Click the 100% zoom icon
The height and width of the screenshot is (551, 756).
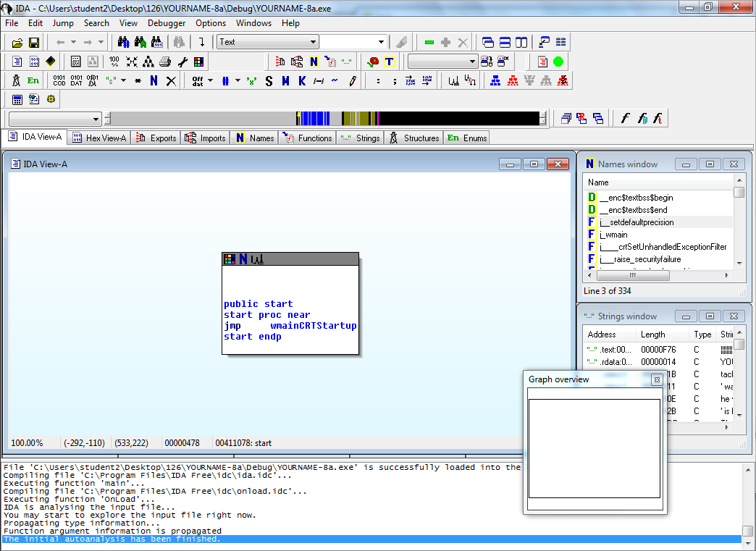(114, 62)
